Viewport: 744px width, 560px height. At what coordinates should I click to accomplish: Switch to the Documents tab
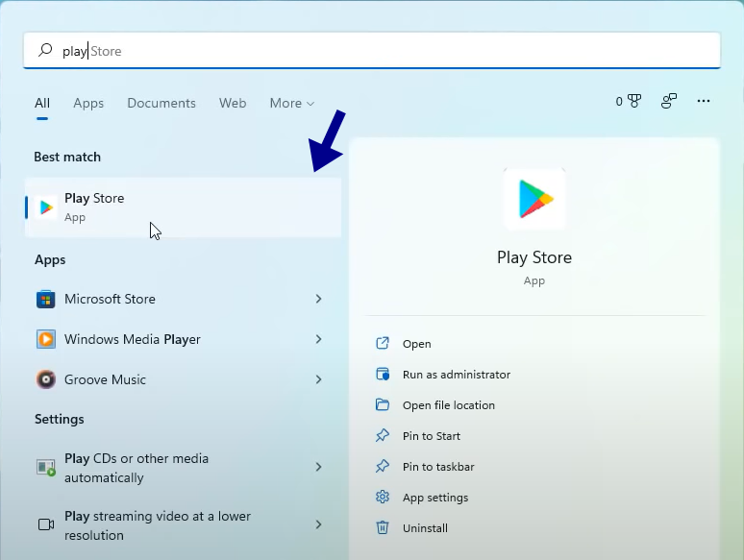click(161, 103)
